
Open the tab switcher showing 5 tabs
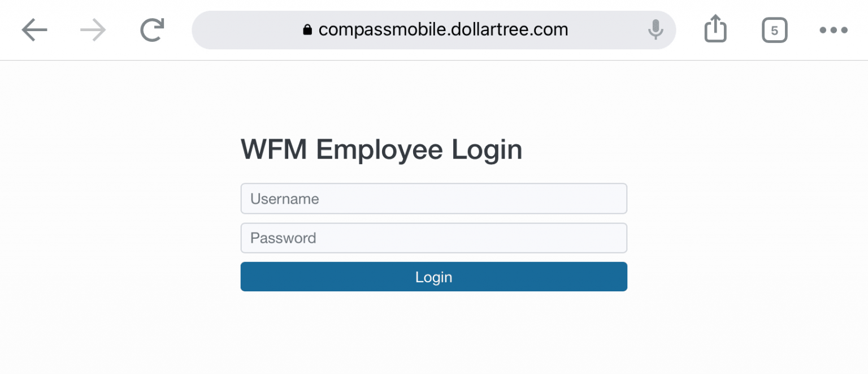tap(774, 30)
